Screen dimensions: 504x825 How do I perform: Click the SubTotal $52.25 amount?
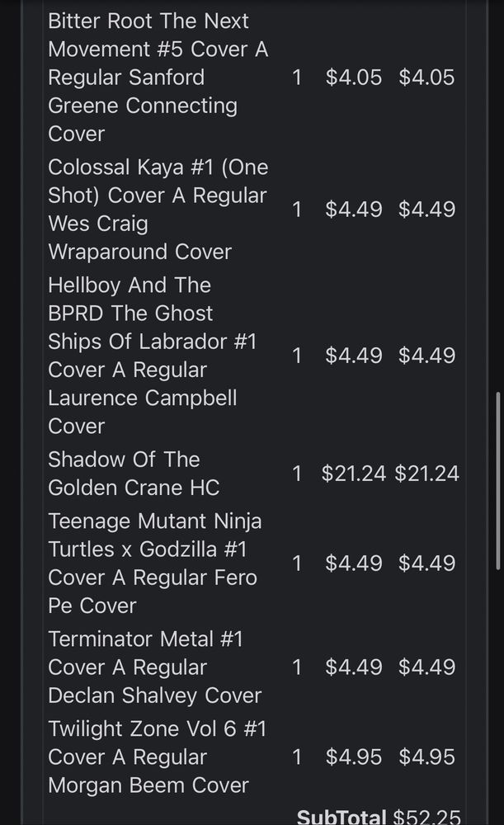click(426, 816)
